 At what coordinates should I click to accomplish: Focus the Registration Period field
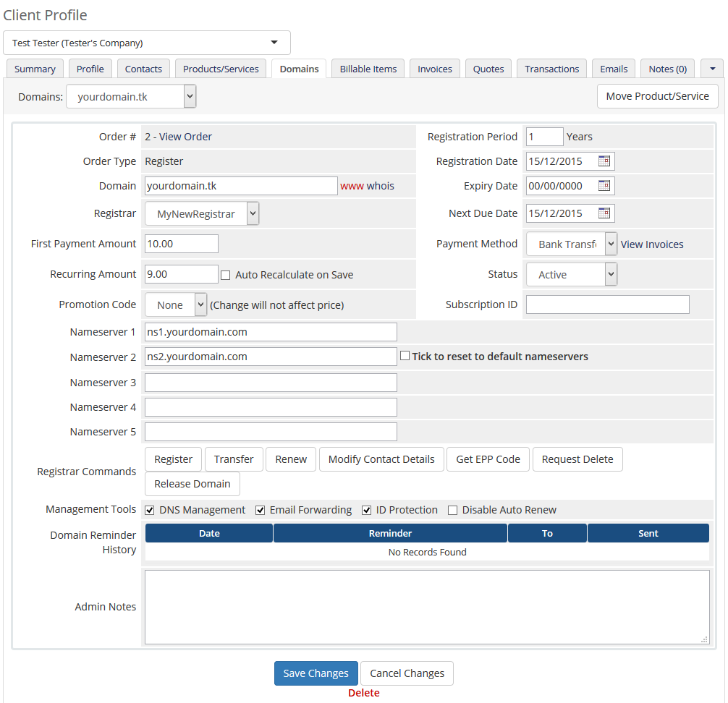(545, 137)
